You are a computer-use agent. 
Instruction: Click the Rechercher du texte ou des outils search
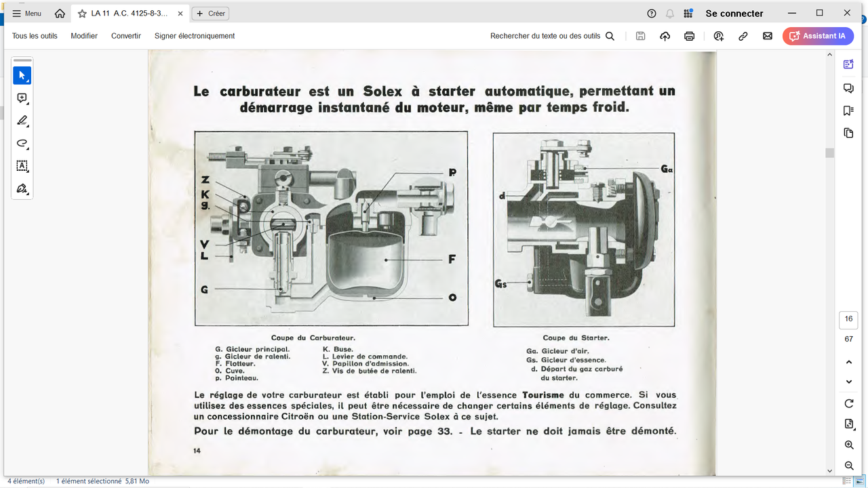point(552,36)
